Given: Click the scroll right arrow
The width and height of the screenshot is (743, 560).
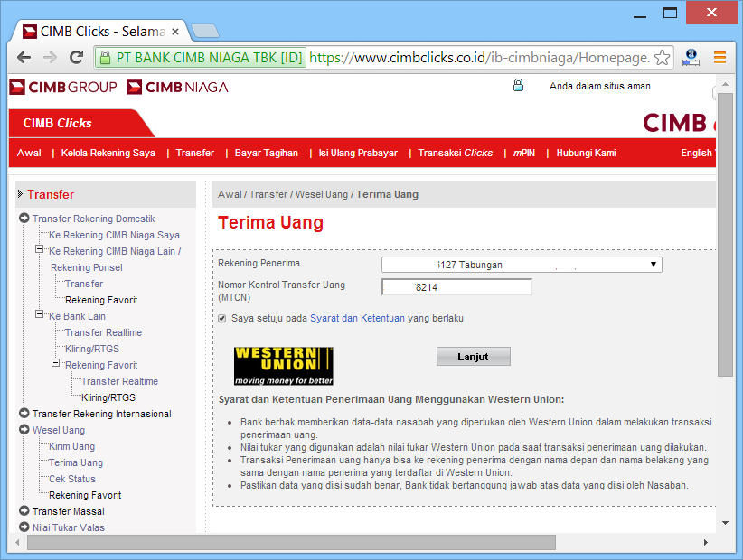Looking at the screenshot, I should [706, 543].
